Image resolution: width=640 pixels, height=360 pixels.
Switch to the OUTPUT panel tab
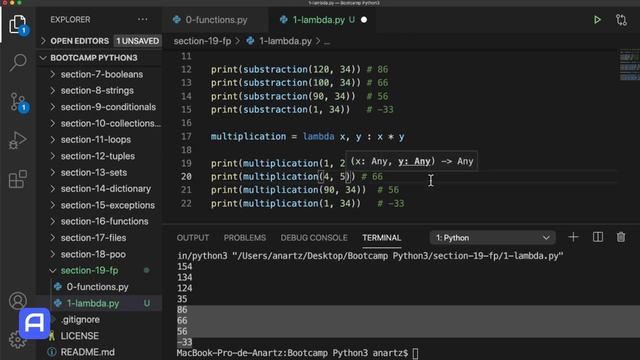click(193, 238)
